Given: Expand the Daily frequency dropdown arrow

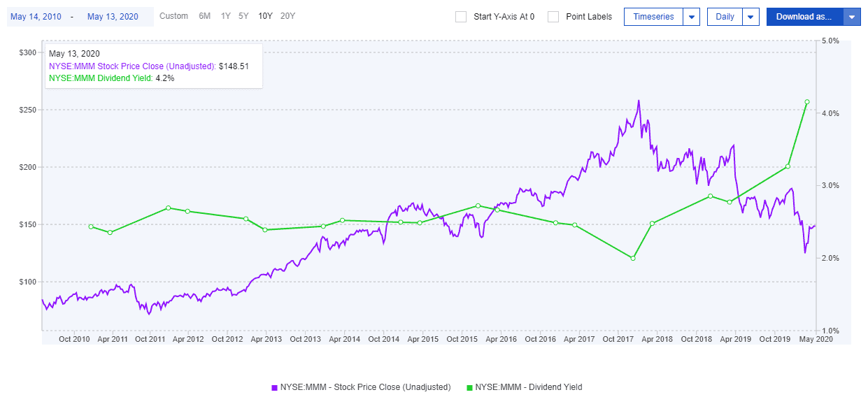Looking at the screenshot, I should point(751,17).
